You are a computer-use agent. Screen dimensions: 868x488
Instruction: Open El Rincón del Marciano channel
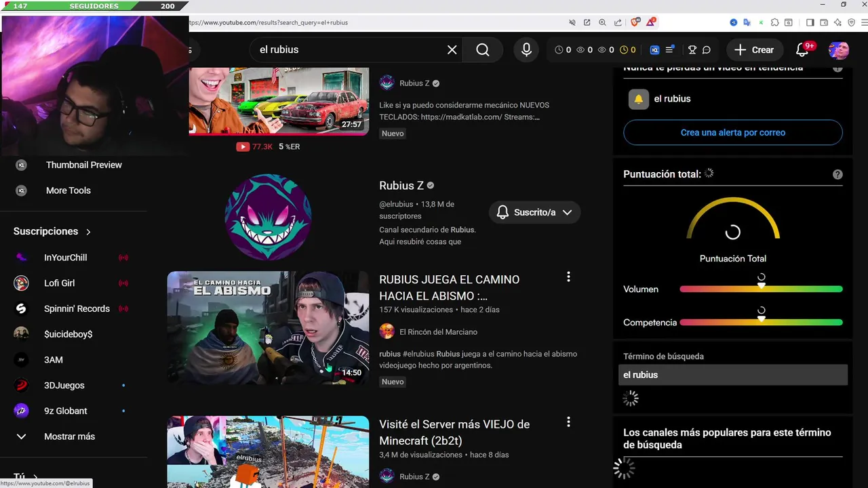pyautogui.click(x=438, y=332)
